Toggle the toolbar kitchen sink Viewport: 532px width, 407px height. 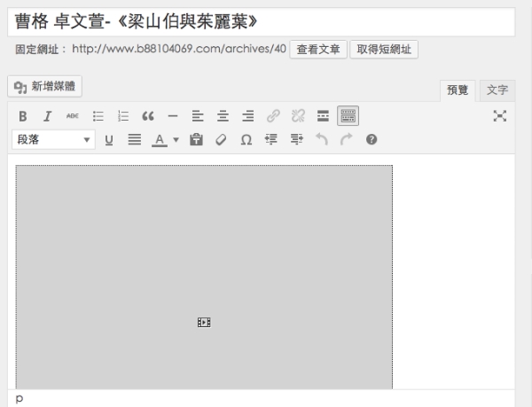point(348,115)
